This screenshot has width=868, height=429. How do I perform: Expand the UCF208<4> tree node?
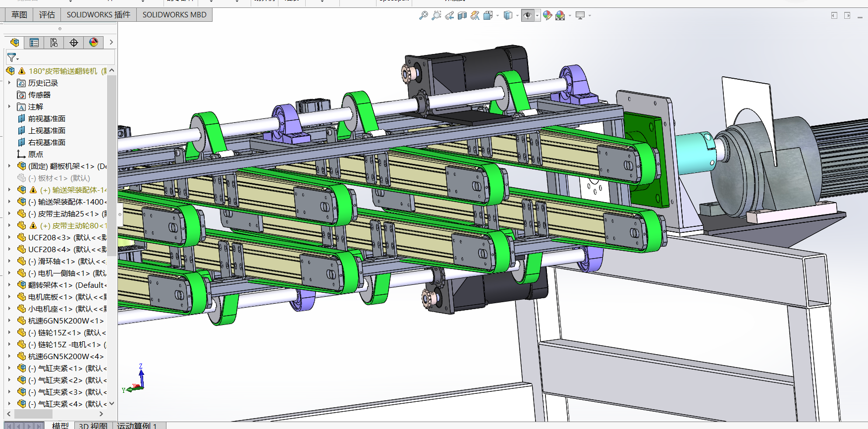pos(9,249)
